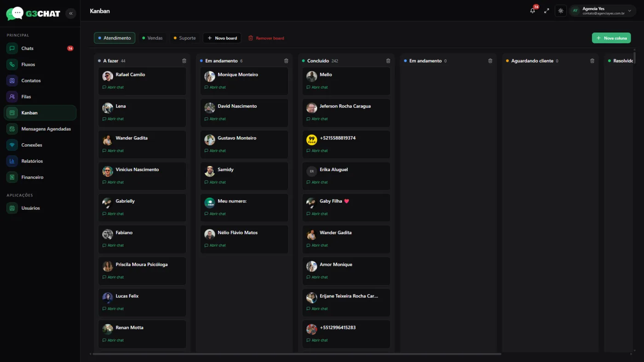Click Abrir chat under Erika Aluguel
The image size is (644, 362).
(317, 182)
